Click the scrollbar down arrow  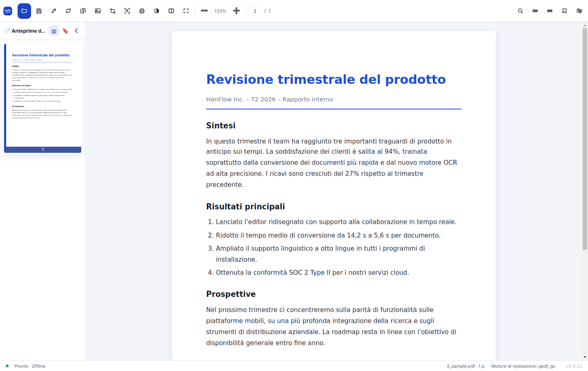coord(585,357)
